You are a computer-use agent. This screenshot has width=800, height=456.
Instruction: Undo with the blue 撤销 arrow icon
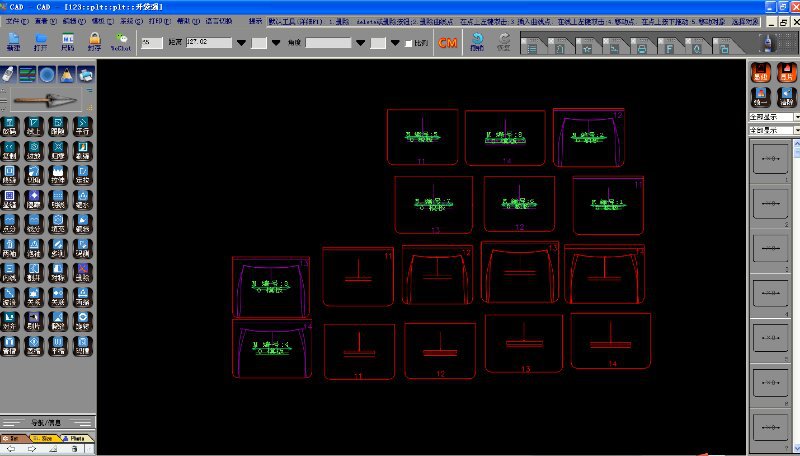[477, 42]
